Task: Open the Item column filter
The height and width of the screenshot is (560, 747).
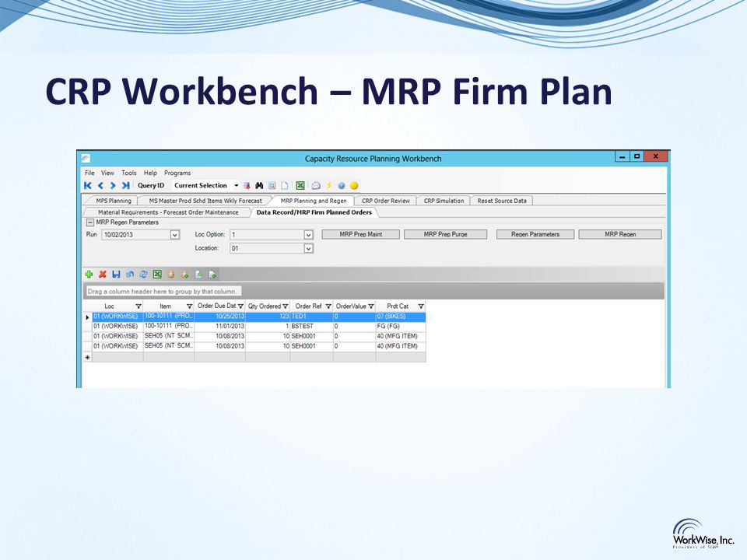Action: tap(189, 306)
